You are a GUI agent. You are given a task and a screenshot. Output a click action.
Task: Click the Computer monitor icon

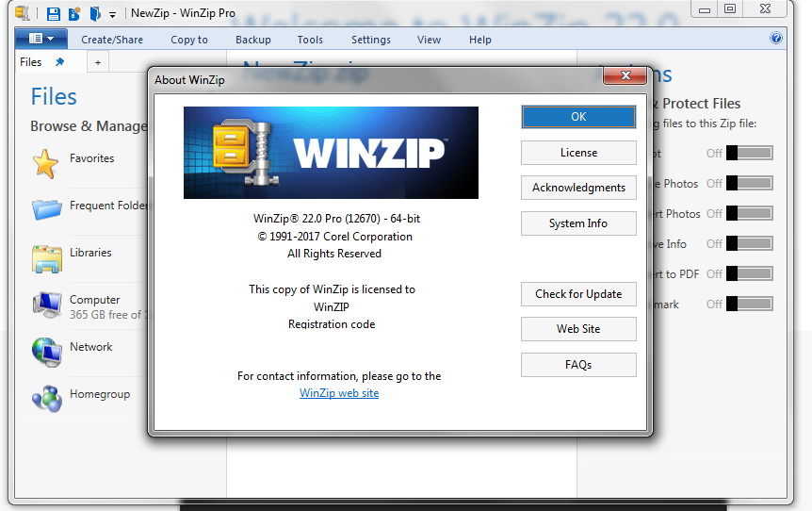pyautogui.click(x=46, y=305)
